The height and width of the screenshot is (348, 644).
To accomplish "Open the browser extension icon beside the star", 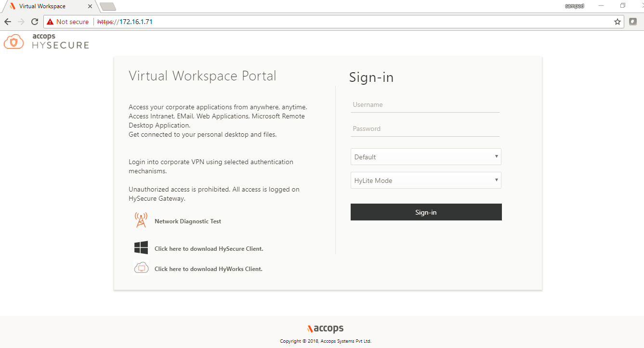I will (633, 22).
